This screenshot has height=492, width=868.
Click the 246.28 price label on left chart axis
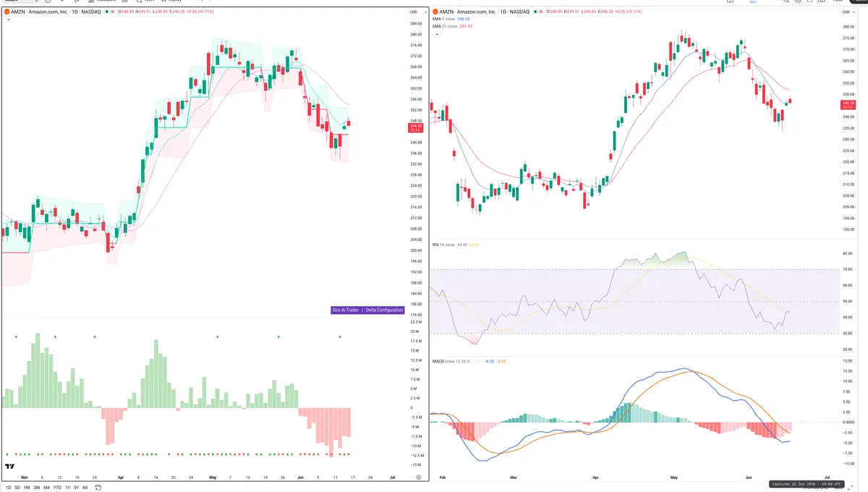coord(416,127)
